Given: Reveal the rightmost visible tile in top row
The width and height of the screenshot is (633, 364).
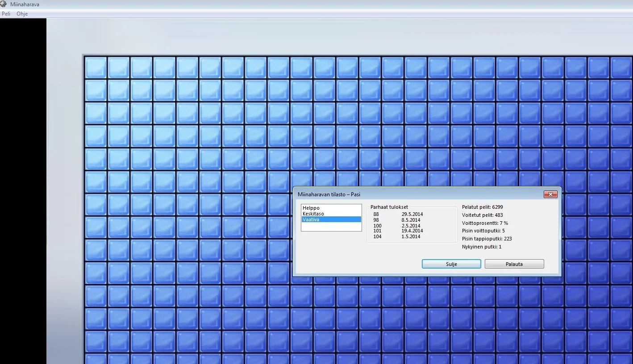Looking at the screenshot, I should point(621,67).
